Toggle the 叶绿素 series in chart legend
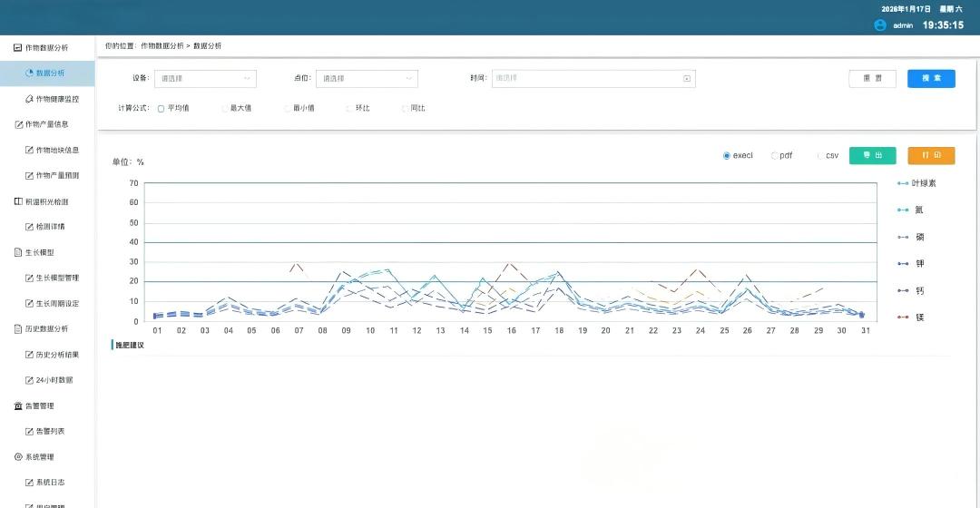The image size is (980, 508). (916, 183)
